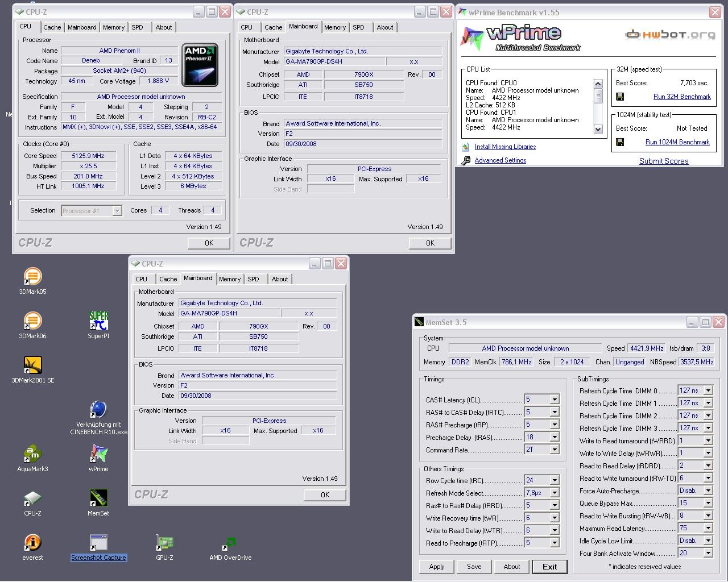The width and height of the screenshot is (728, 582).
Task: Click the floppy save icon beside Run 1024M Benchmark
Action: pyautogui.click(x=620, y=142)
